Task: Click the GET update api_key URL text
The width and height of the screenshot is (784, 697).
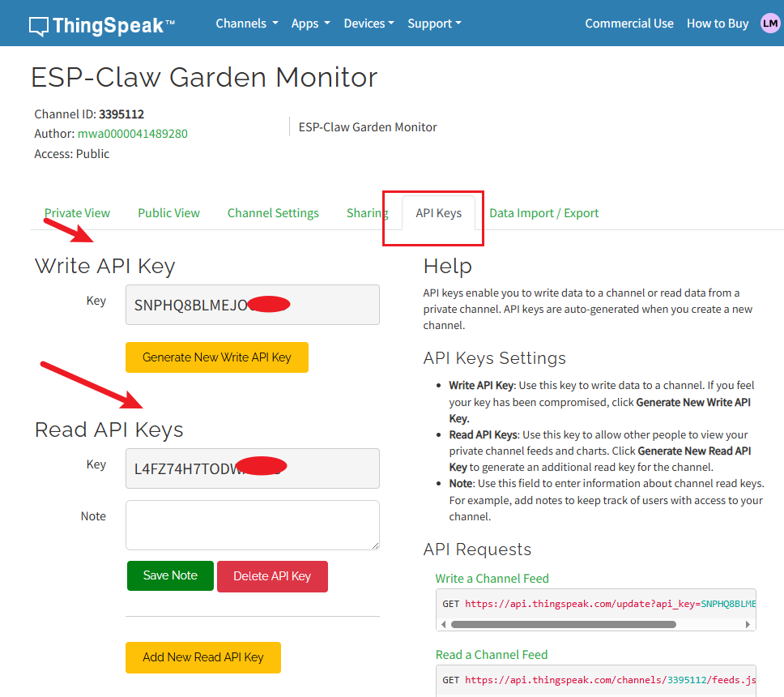Action: point(599,604)
